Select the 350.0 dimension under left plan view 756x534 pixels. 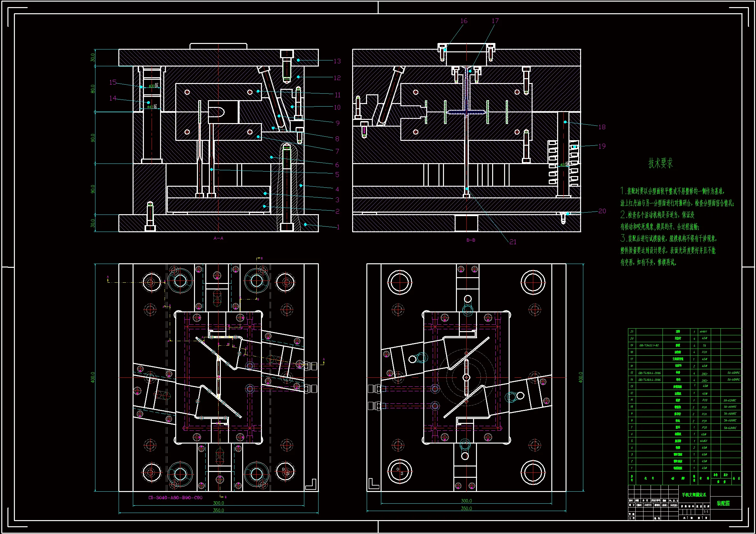point(218,510)
